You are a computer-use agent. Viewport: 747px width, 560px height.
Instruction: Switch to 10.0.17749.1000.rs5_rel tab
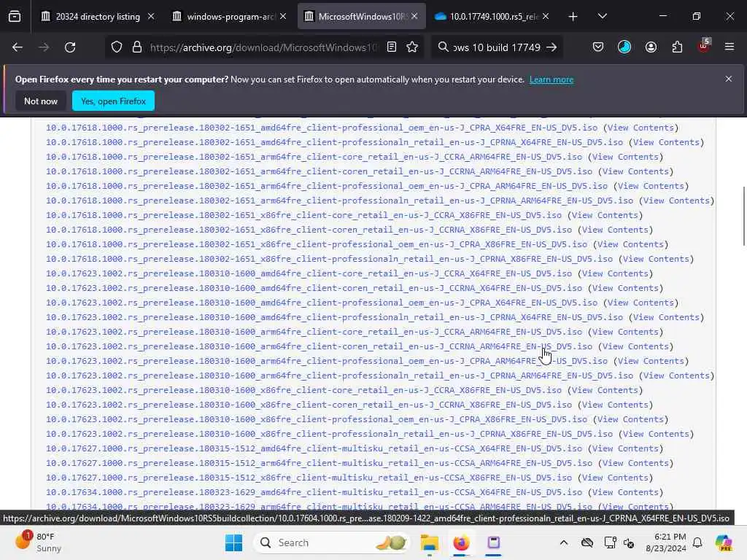pos(493,17)
